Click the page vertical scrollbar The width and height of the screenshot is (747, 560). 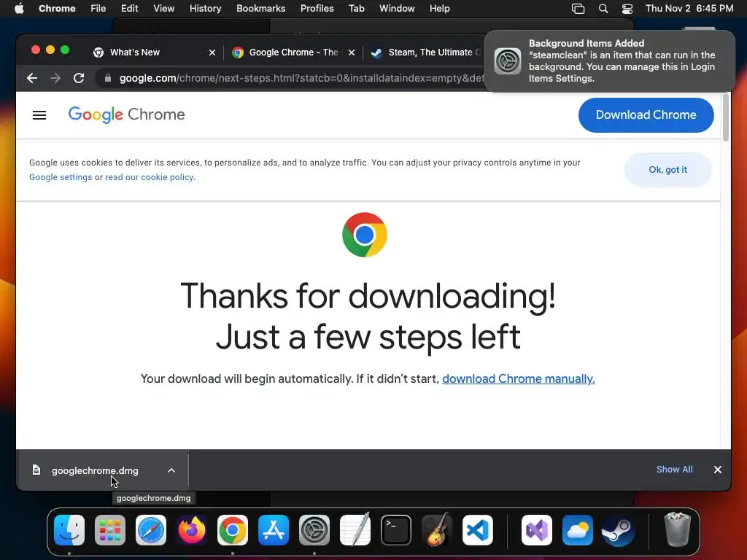click(x=726, y=117)
